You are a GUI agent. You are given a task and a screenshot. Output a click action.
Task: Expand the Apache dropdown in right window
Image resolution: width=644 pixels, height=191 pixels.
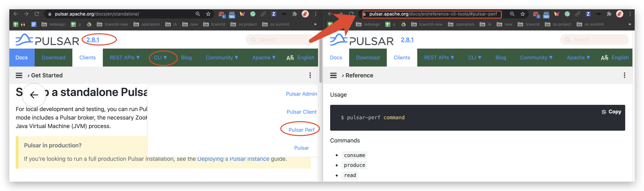click(x=578, y=58)
